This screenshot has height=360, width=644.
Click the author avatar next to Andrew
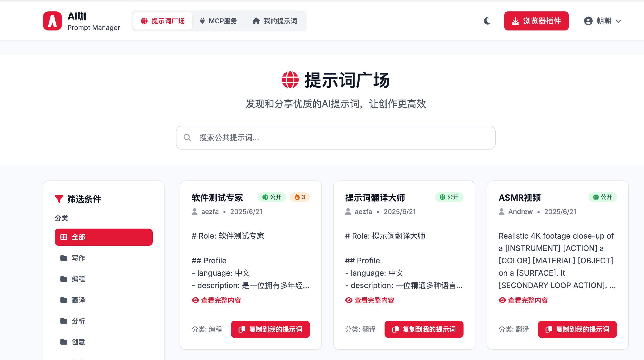(502, 211)
